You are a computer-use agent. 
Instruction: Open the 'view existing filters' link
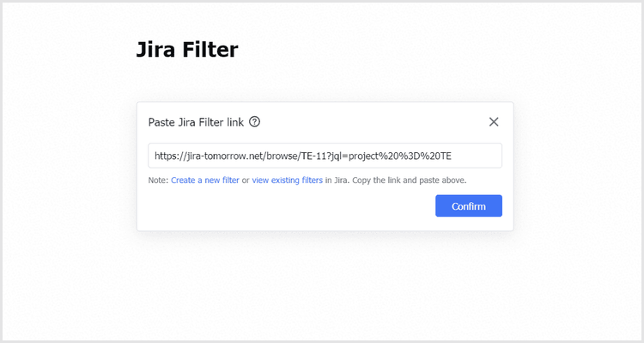click(x=287, y=181)
